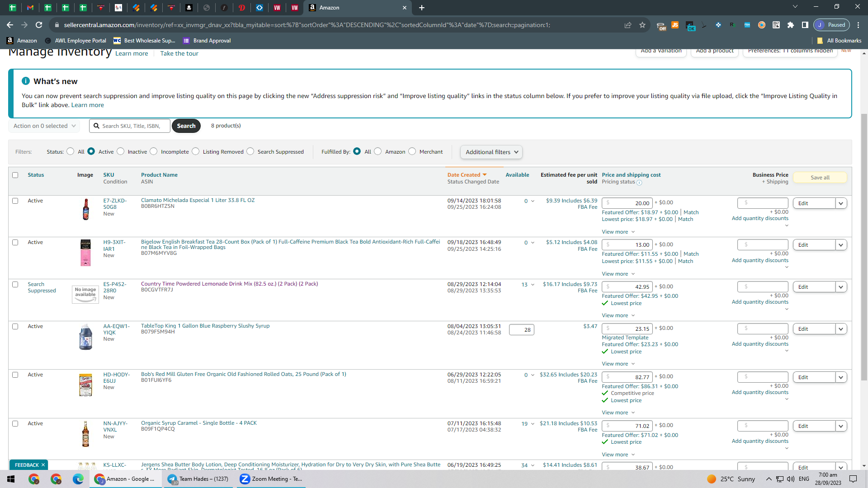Filter Fulfilled By Amazon

tap(378, 151)
